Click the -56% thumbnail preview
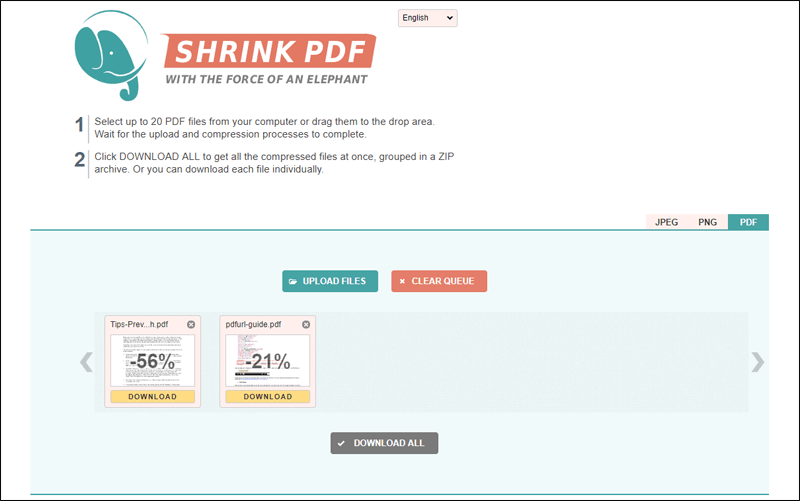 153,361
